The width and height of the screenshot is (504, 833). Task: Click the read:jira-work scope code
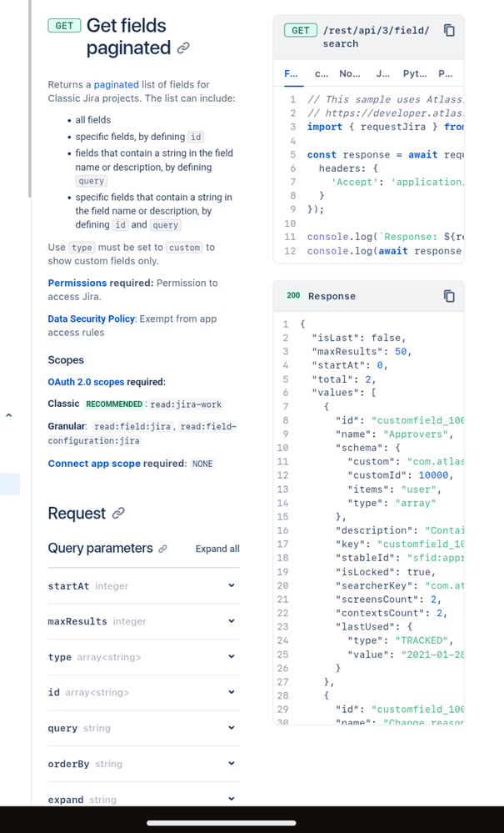(x=186, y=404)
